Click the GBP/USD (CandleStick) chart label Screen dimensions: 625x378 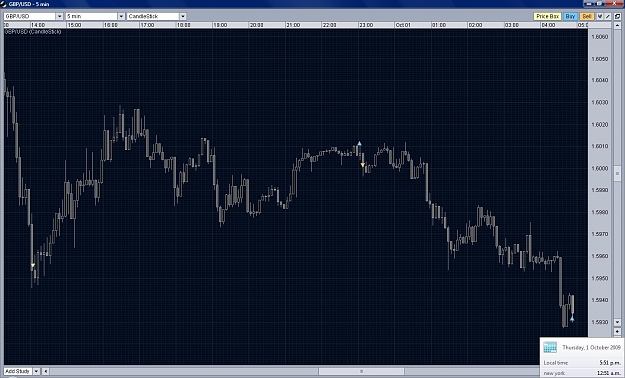point(33,32)
